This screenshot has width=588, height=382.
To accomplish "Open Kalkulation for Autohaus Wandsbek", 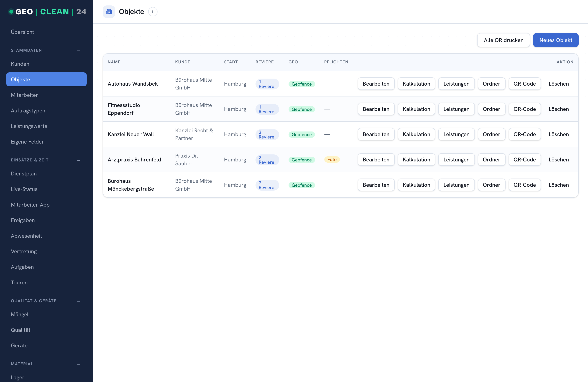I will coord(416,84).
